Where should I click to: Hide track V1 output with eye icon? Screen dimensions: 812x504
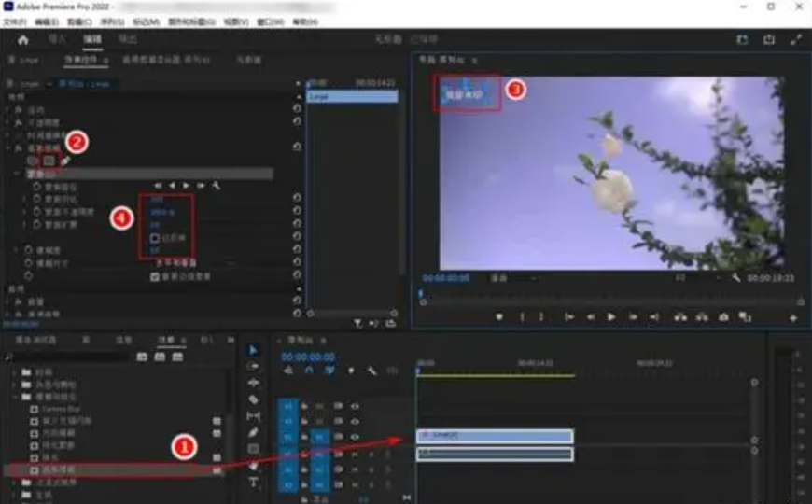355,437
